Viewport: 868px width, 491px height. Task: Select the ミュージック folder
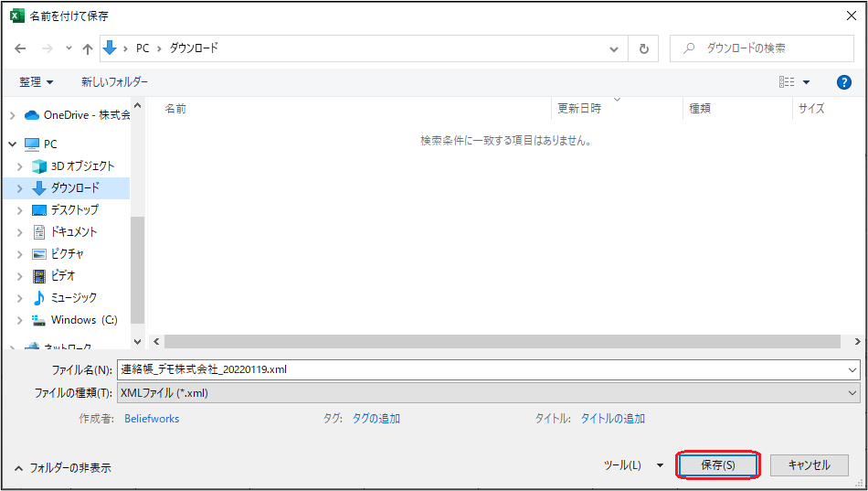click(74, 297)
